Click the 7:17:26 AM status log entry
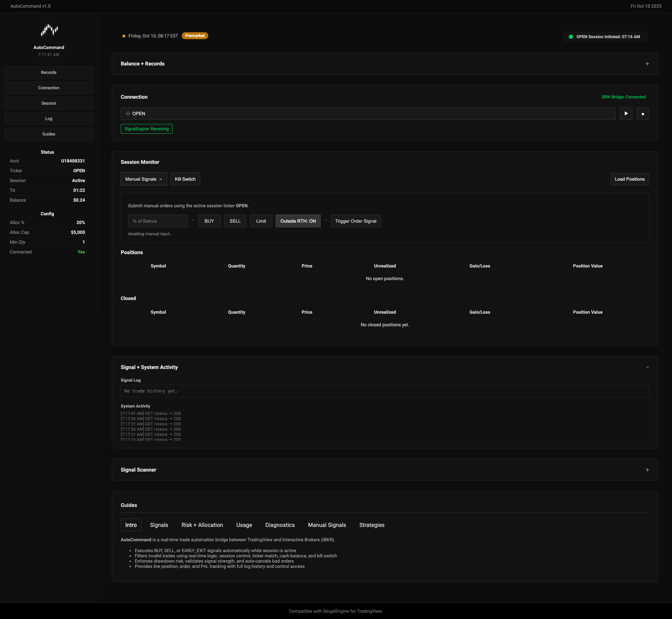The image size is (672, 619). point(151,429)
